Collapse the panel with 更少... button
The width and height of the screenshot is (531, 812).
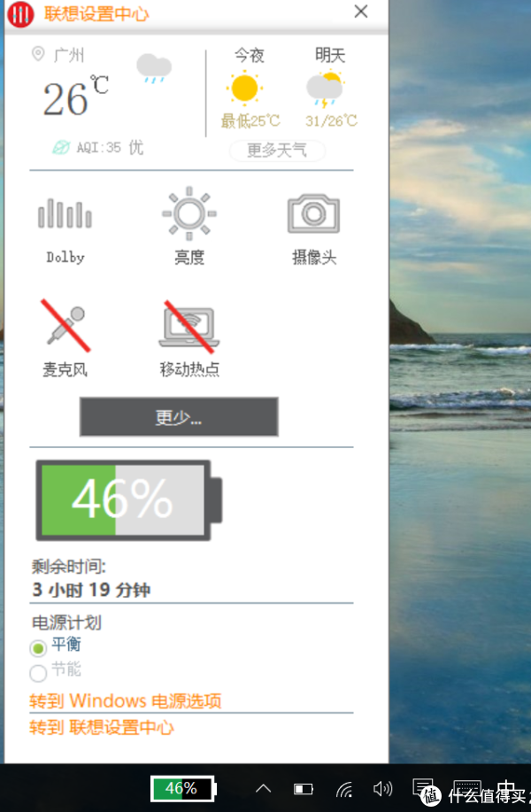(179, 417)
